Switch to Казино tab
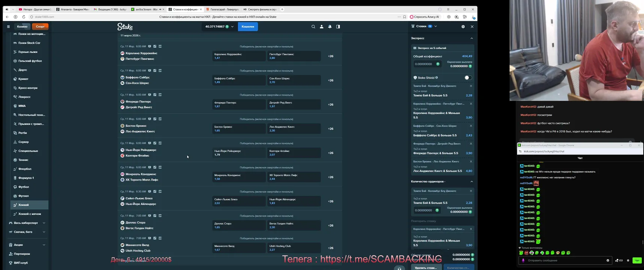644x270 pixels. point(22,27)
